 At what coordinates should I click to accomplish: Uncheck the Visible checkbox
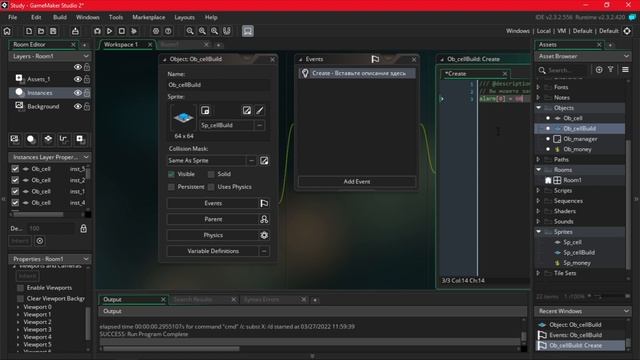[171, 174]
